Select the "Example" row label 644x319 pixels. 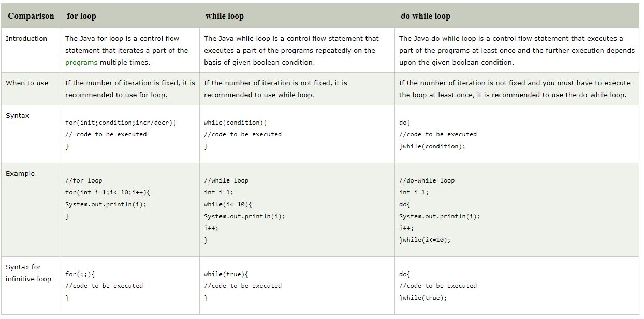[x=20, y=174]
